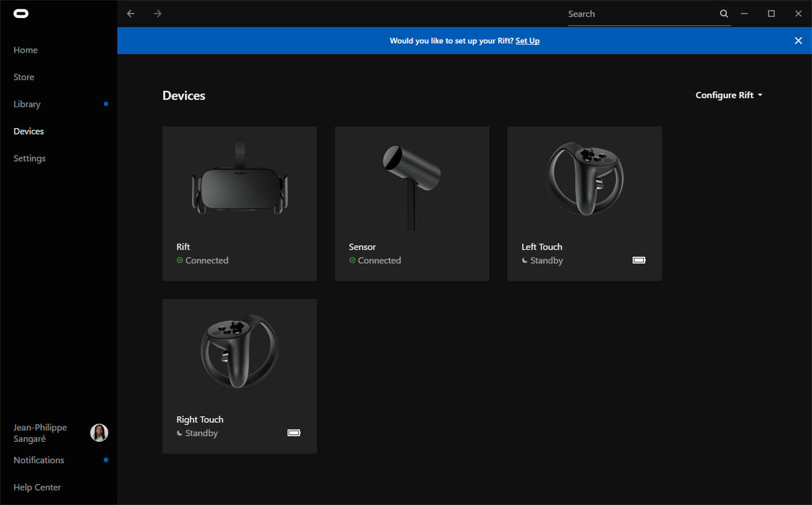Click the Sensor Connected status text
Screen dimensions: 812x505
click(380, 260)
